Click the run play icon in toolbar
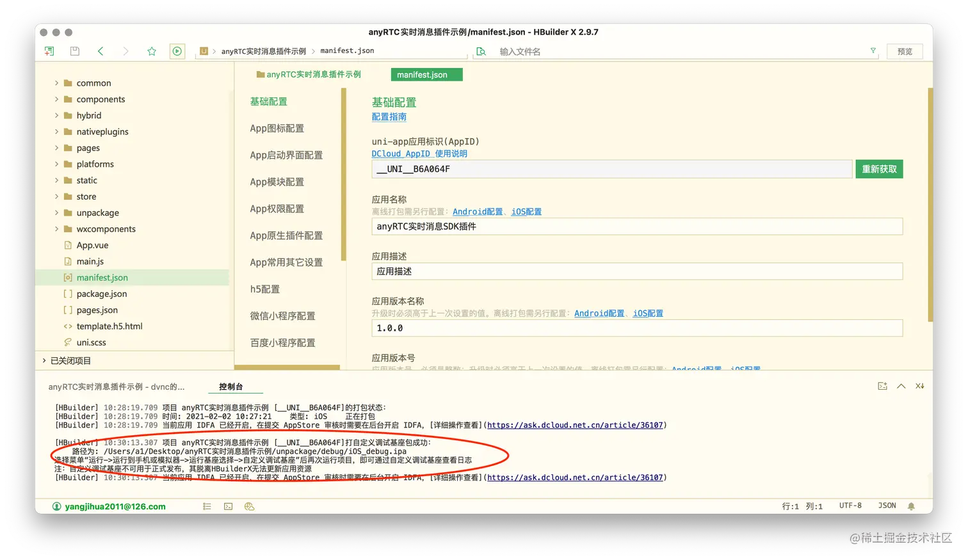The width and height of the screenshot is (968, 560). click(177, 51)
